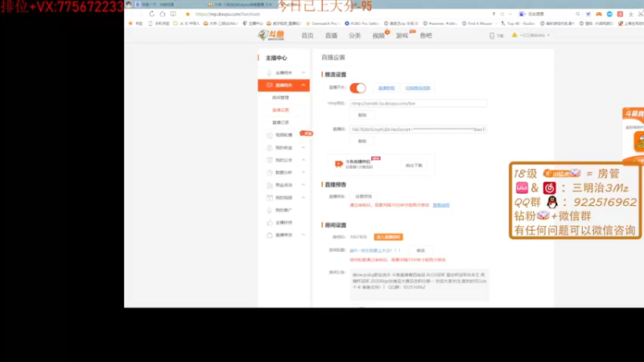This screenshot has width=644, height=362.
Task: Collapse the 直播相关 section chevron
Action: coord(303,85)
